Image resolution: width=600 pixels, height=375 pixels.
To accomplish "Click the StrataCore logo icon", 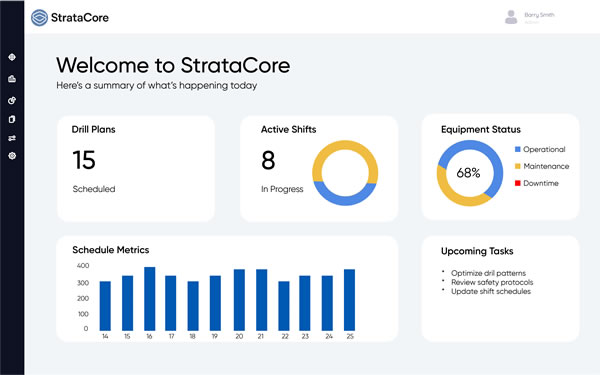I will click(x=39, y=18).
